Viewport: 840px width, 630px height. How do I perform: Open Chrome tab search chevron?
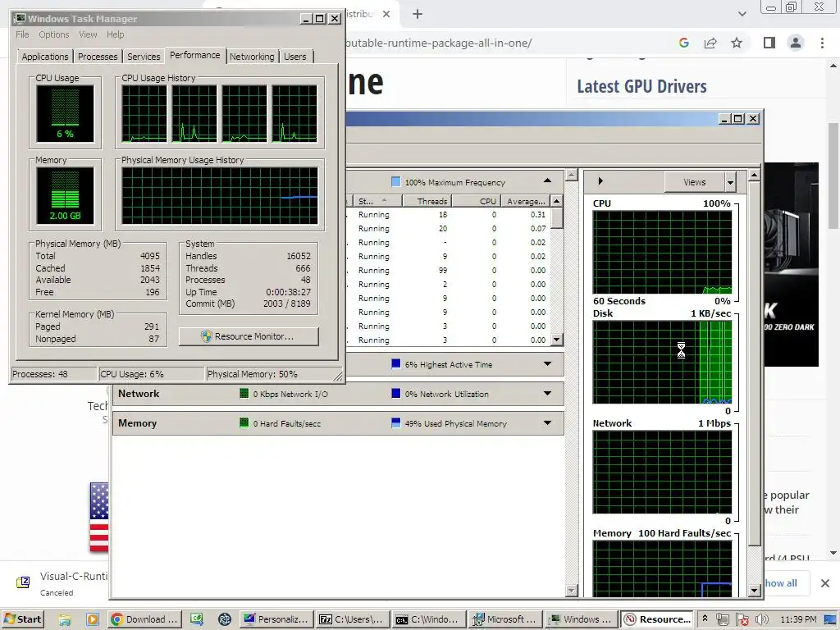click(x=742, y=14)
